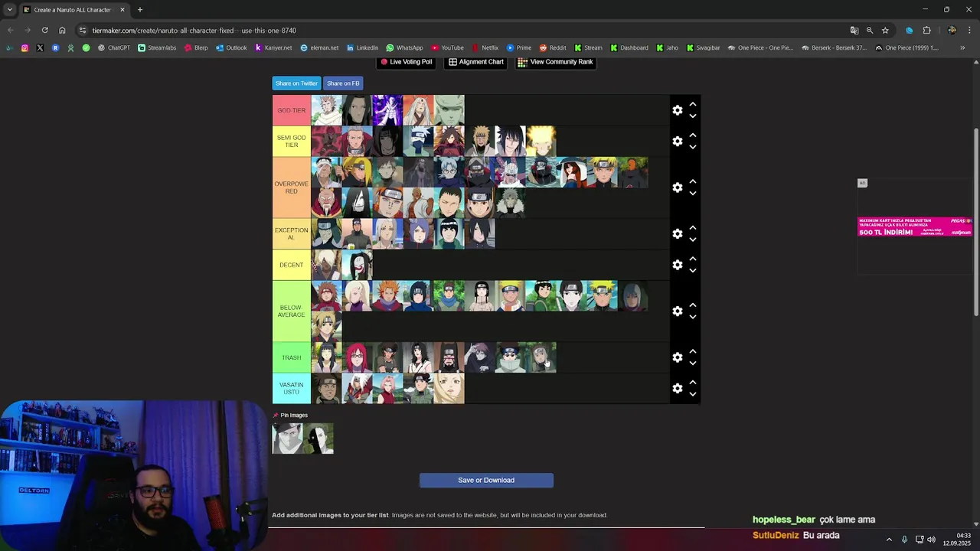The height and width of the screenshot is (551, 980).
Task: Open the Alignment Chart
Action: coord(476,62)
